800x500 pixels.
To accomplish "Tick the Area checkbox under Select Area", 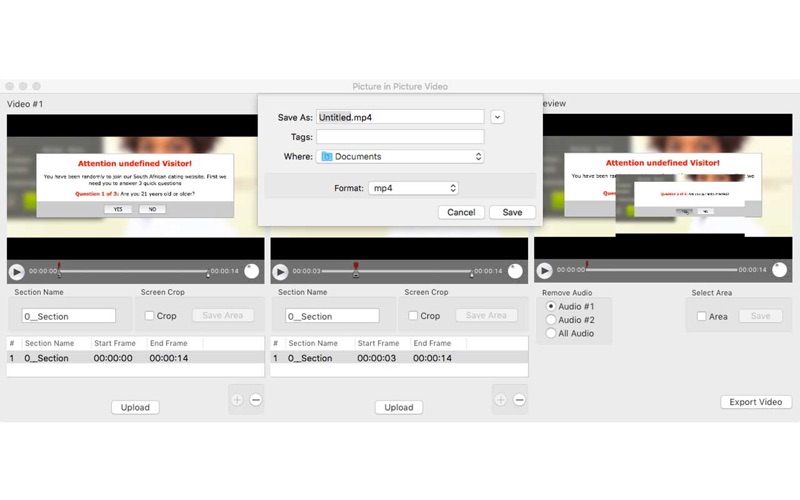I will coord(701,316).
